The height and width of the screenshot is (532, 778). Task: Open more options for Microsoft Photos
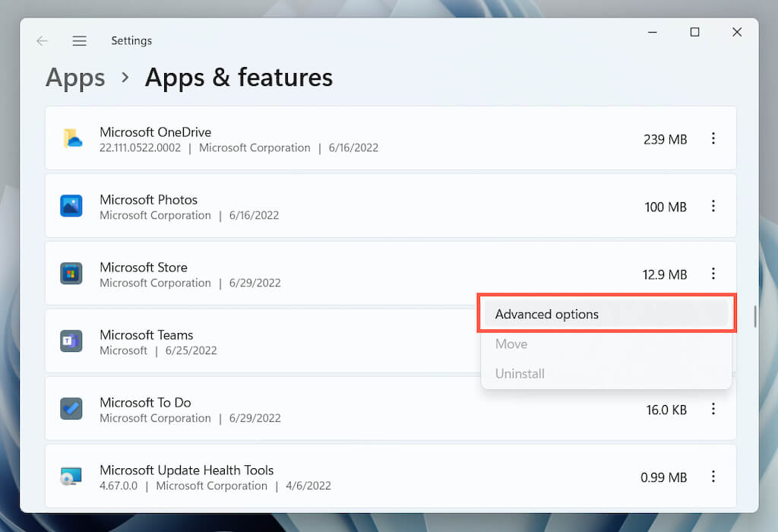tap(713, 206)
